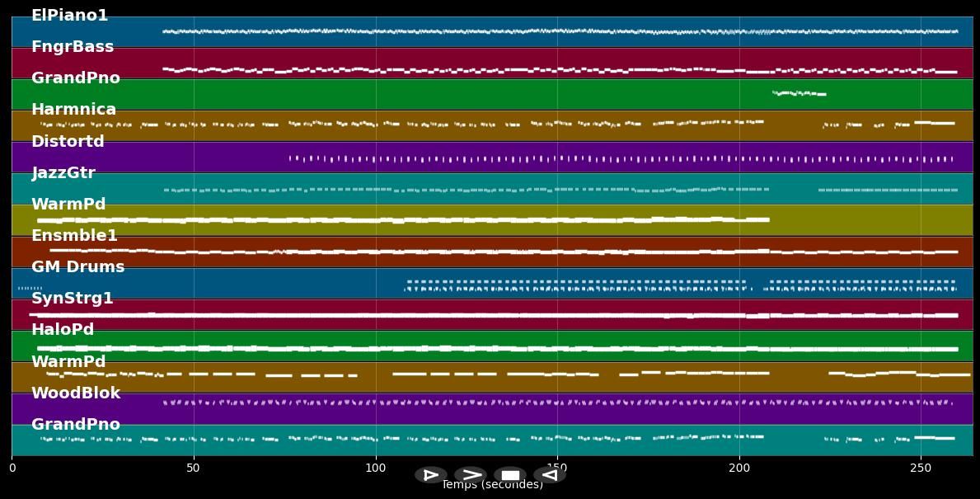
Task: Click the left-pointing triangle rewind button
Action: [550, 475]
